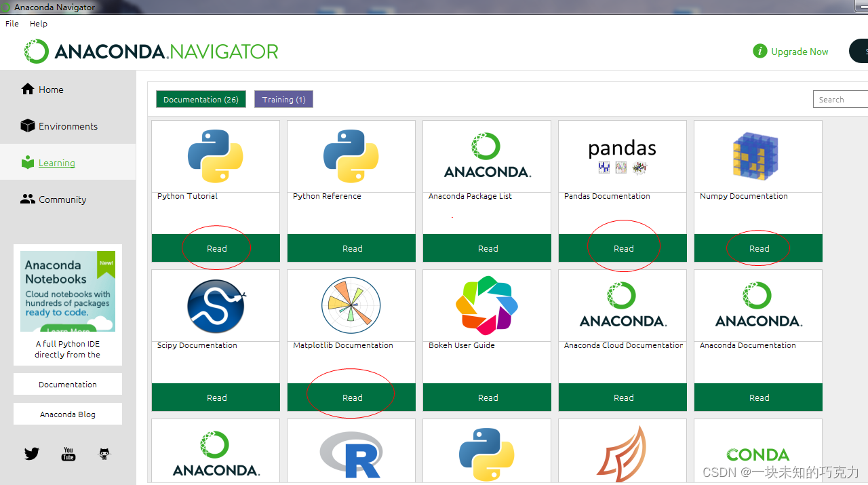This screenshot has width=868, height=485.
Task: Click the Anaconda Navigator title bar icon
Action: (x=6, y=7)
